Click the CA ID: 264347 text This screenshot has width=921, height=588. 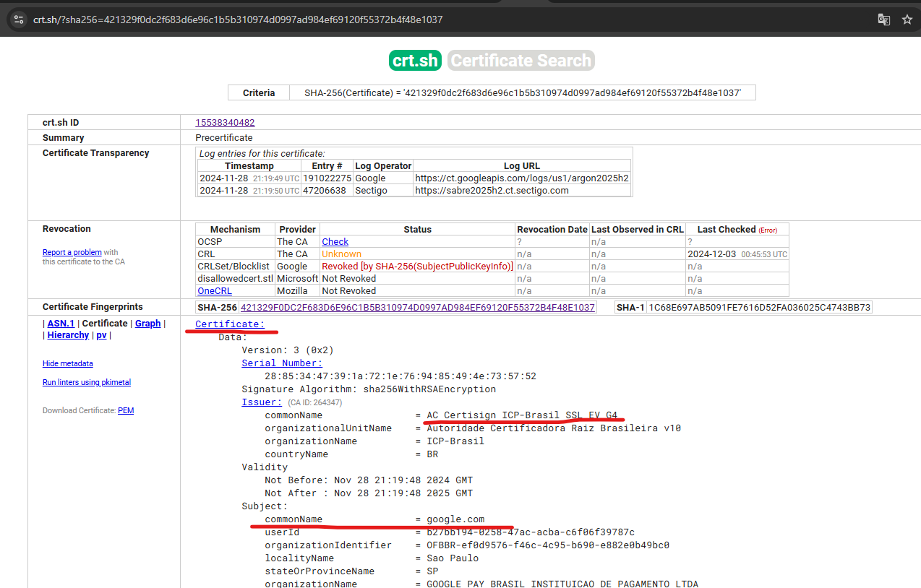(315, 402)
